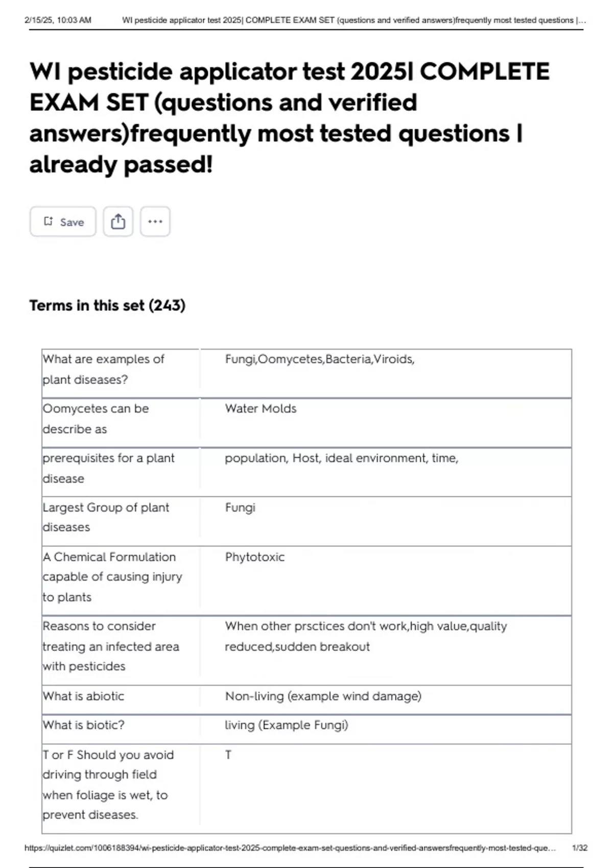The width and height of the screenshot is (613, 868).
Task: Open the three-dot more options menu
Action: pyautogui.click(x=155, y=222)
